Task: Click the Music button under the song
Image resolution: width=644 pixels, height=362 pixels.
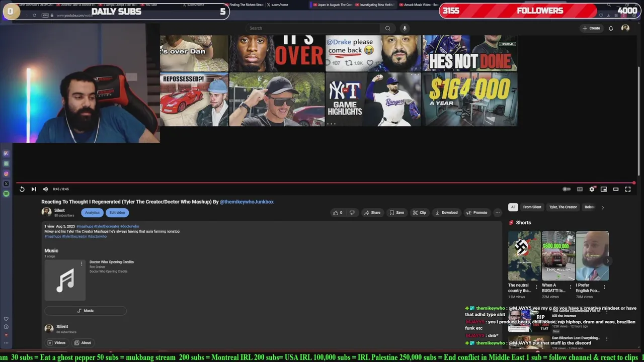Action: 85,311
